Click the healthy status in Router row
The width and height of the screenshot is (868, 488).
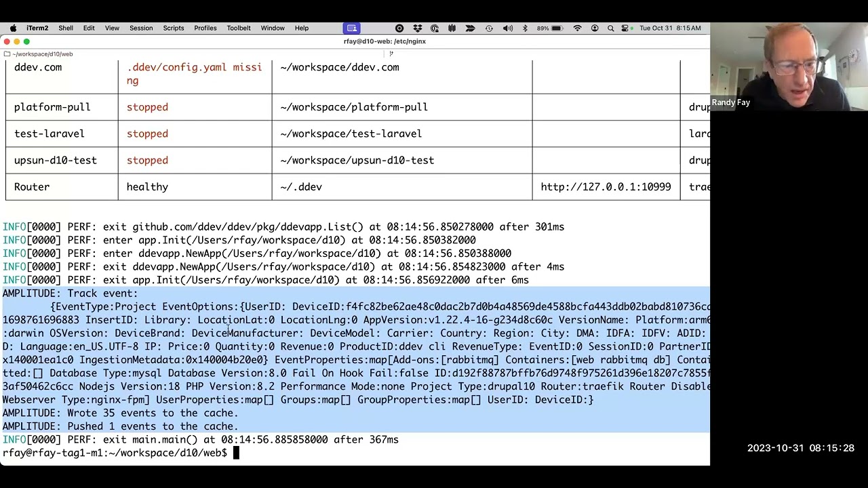click(147, 187)
